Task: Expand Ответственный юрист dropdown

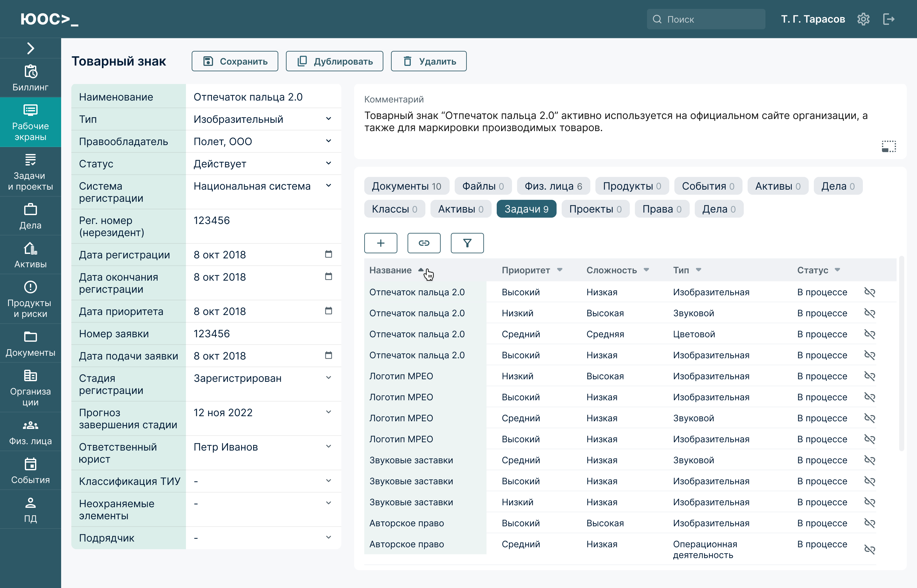Action: click(328, 447)
